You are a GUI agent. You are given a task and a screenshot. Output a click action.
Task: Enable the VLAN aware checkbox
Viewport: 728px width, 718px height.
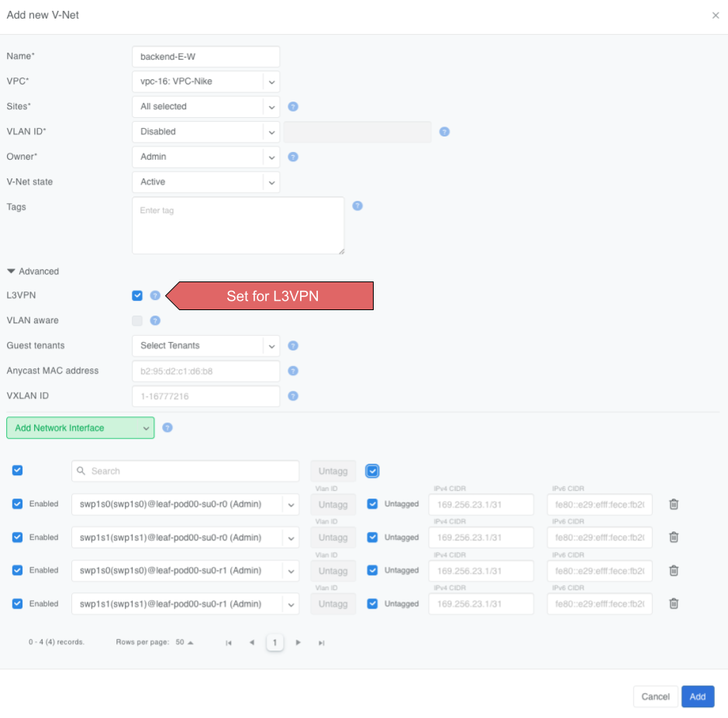137,320
